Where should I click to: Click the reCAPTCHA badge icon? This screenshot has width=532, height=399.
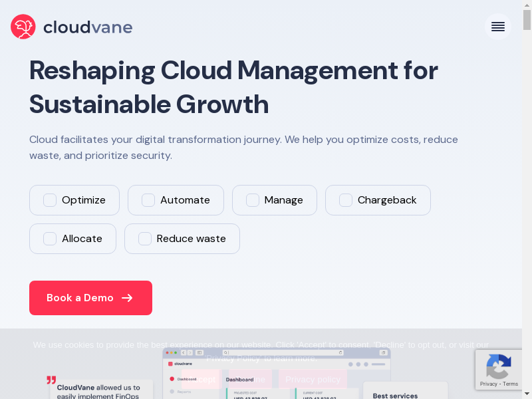(498, 366)
